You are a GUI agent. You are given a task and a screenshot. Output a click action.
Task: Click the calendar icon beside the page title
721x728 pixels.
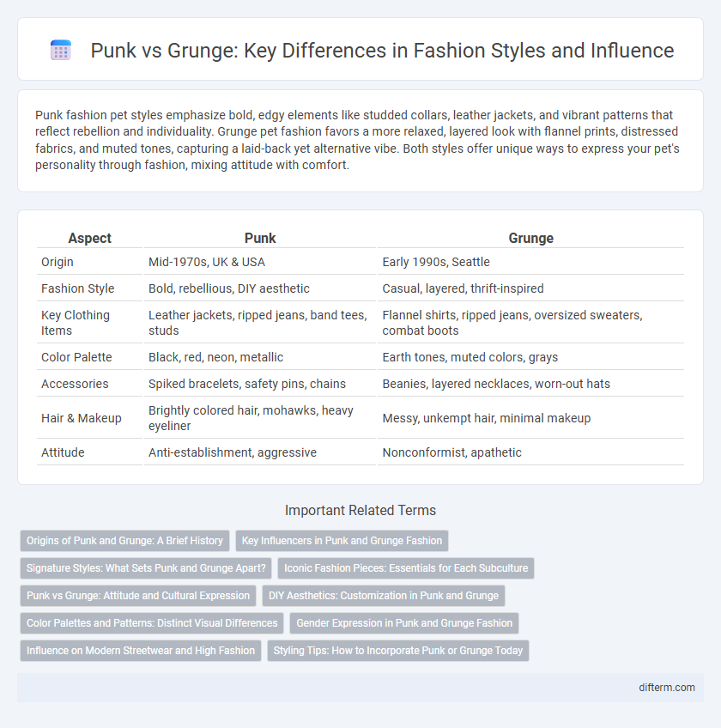coord(61,50)
